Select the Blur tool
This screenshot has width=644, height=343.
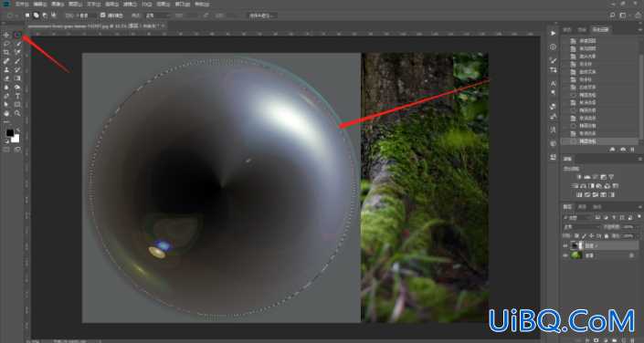(6, 87)
